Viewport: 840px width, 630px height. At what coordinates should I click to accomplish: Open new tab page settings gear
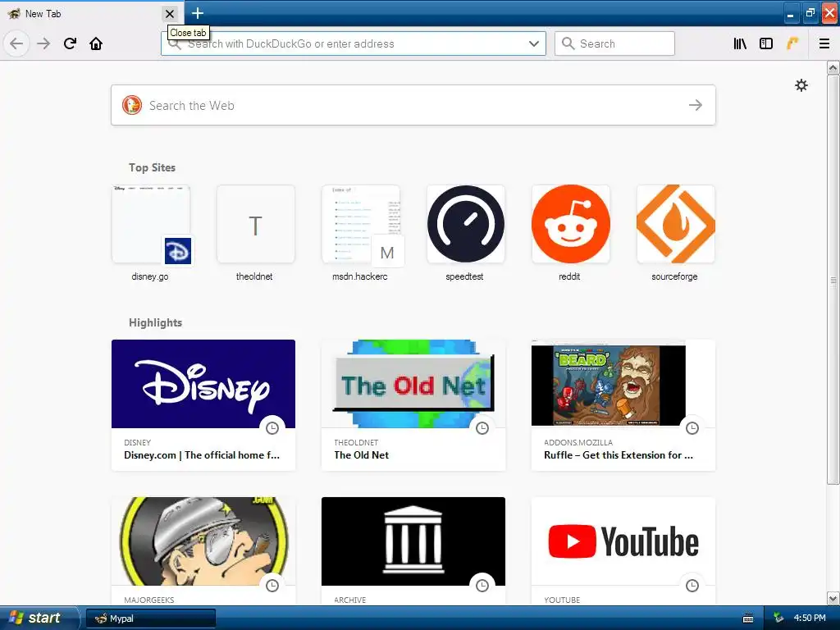click(x=801, y=85)
